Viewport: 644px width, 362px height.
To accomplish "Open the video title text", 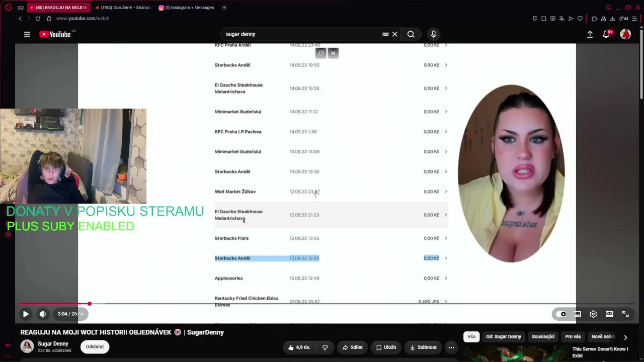I will point(122,332).
